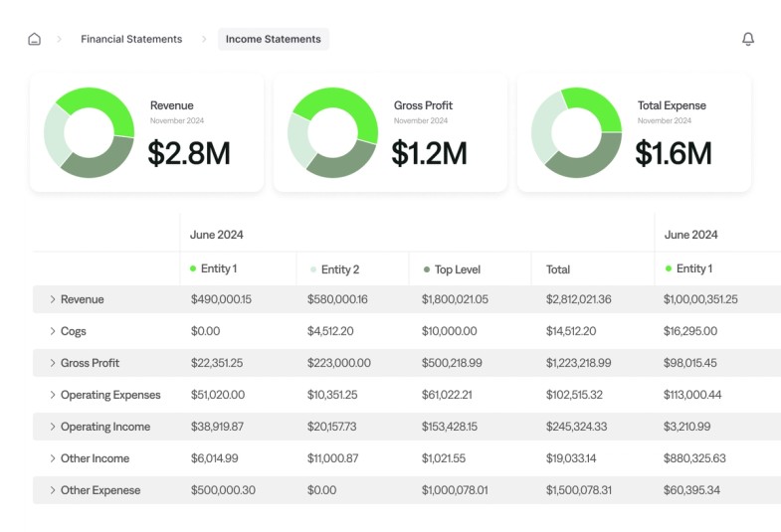The height and width of the screenshot is (532, 781).
Task: Click Top Level column header
Action: (458, 269)
